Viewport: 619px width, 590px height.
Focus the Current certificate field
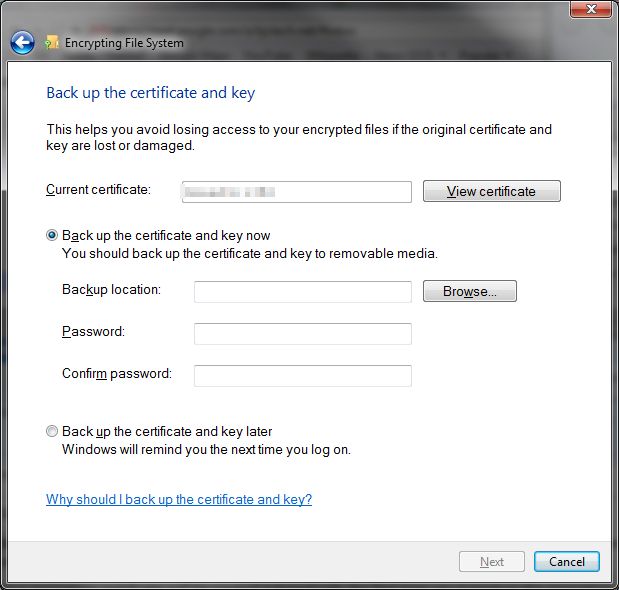[297, 192]
